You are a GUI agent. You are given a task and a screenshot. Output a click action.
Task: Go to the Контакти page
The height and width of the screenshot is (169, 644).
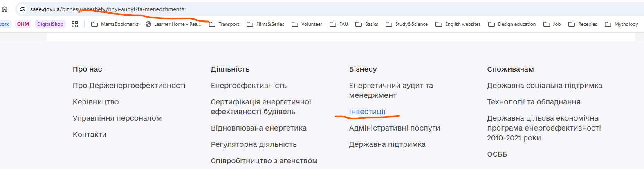click(90, 135)
